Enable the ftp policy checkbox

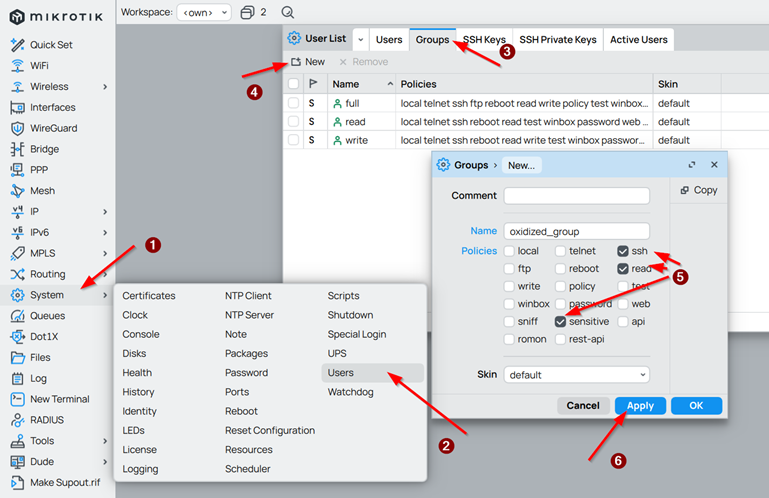point(509,269)
